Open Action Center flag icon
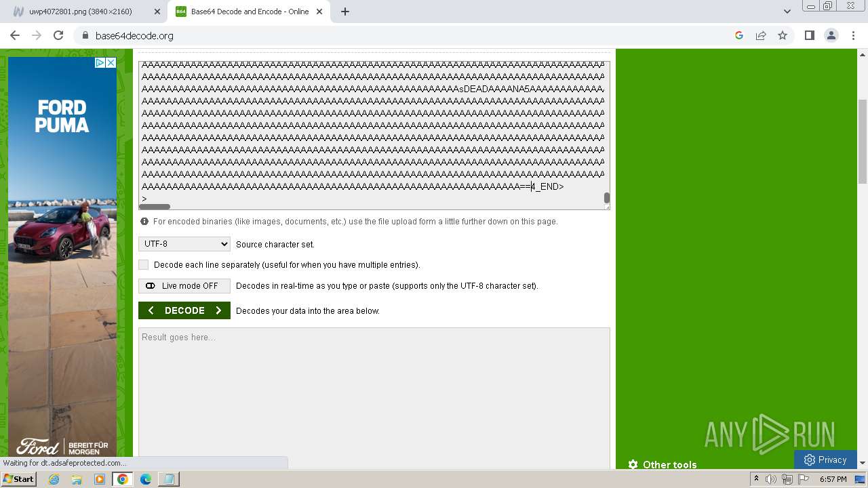868x488 pixels. 804,480
